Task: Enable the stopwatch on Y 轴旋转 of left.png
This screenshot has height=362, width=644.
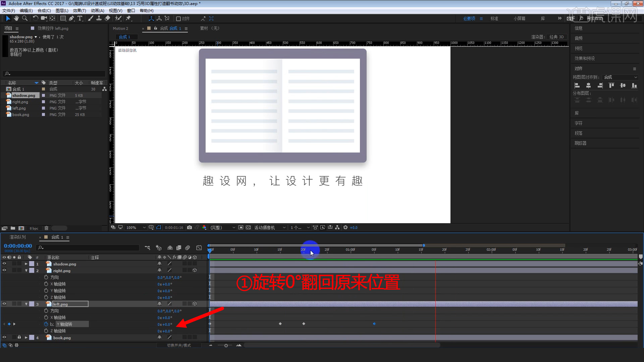Action: point(46,324)
